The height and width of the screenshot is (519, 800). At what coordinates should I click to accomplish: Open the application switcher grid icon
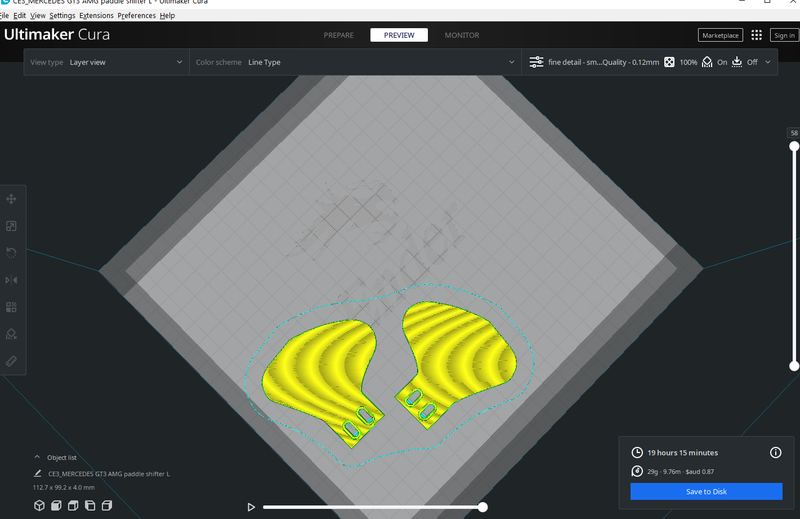(x=756, y=35)
